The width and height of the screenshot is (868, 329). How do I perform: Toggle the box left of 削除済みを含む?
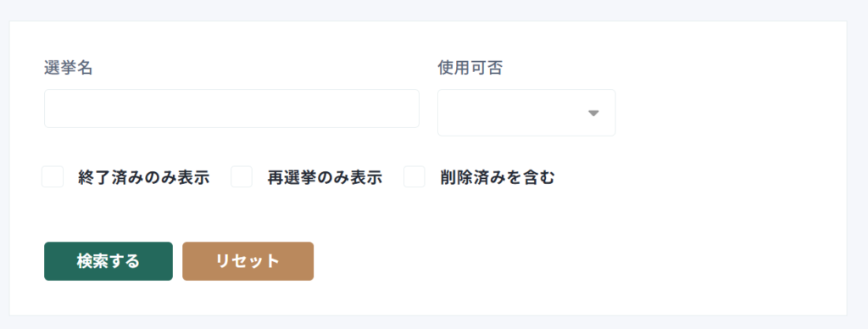coord(414,176)
